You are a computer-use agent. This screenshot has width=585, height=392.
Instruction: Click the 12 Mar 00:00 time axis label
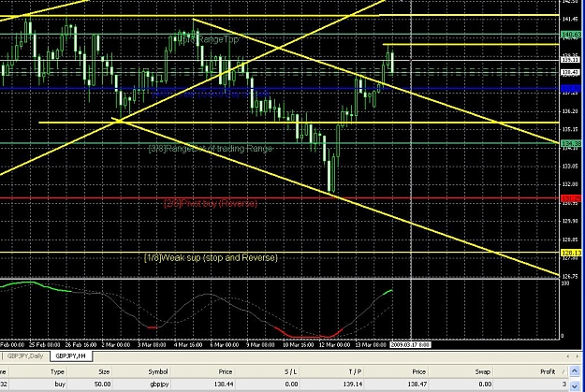[x=334, y=345]
